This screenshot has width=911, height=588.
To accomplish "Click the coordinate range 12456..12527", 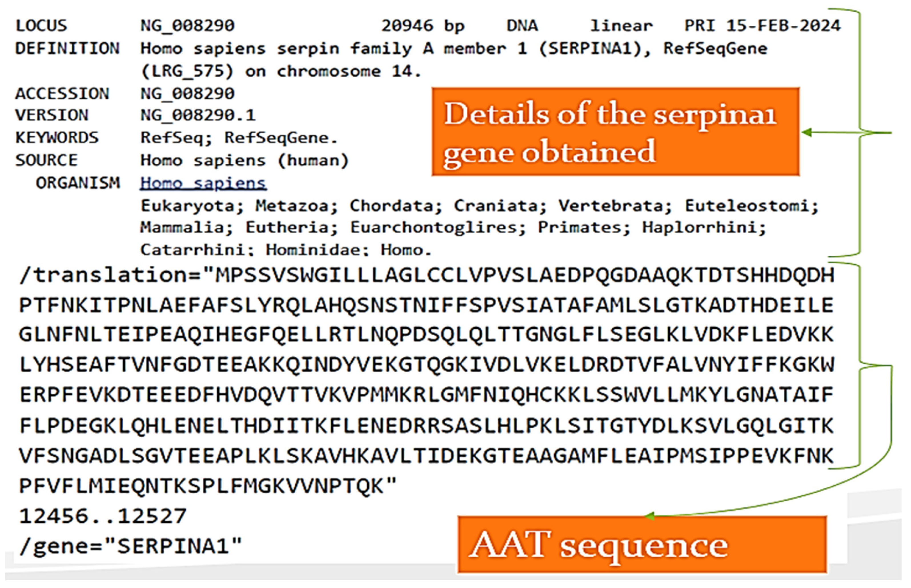I will [x=103, y=516].
